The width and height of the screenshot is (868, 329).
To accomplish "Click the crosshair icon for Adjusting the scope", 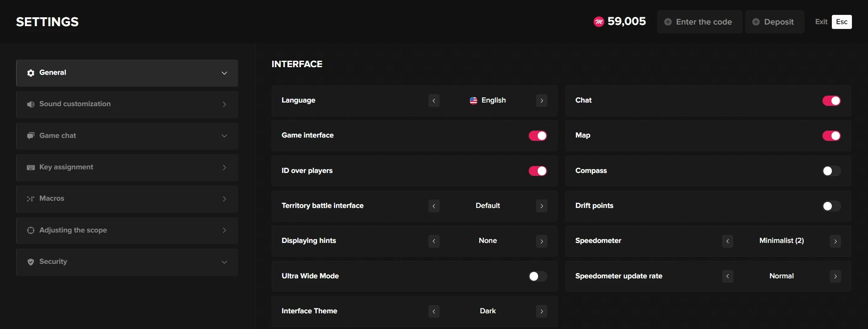I will (31, 230).
